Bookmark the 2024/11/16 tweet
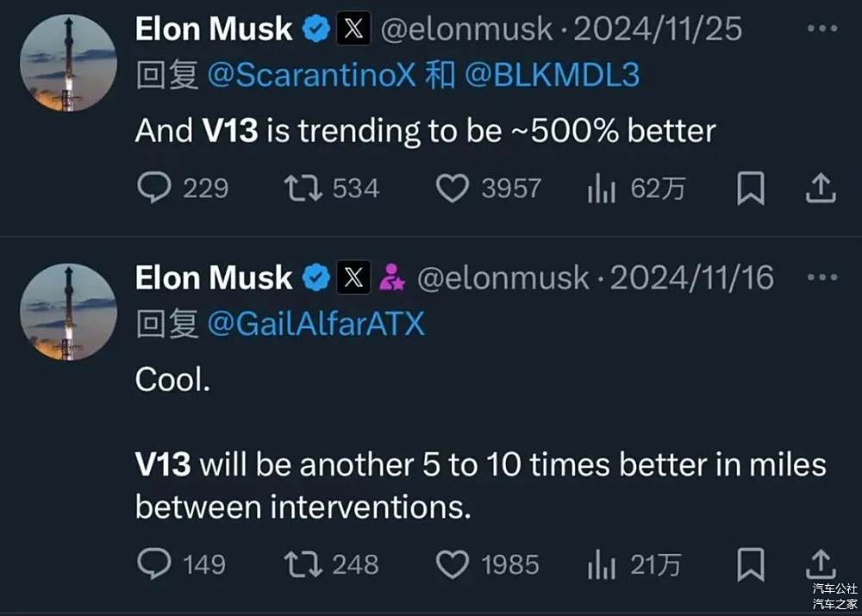Viewport: 862px width, 616px height. (751, 564)
